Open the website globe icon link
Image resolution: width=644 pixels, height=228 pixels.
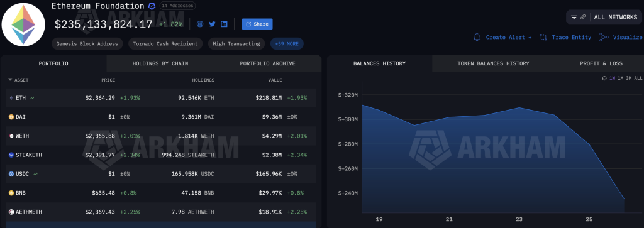(200, 24)
